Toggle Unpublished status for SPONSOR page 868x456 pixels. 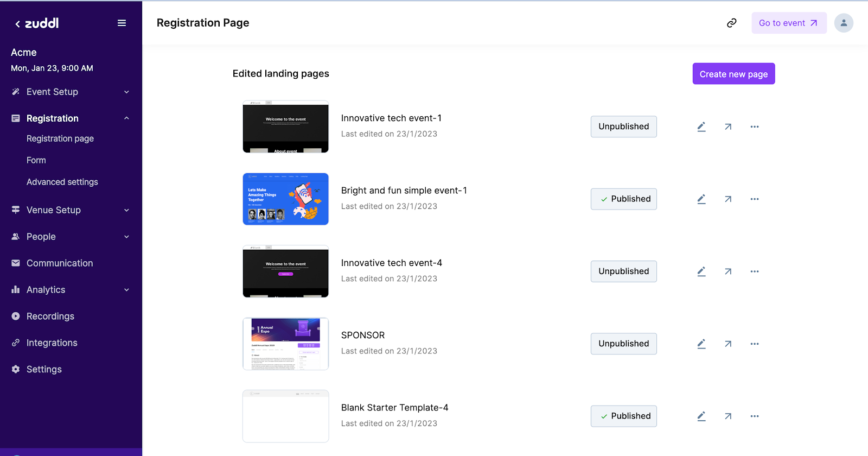point(624,344)
